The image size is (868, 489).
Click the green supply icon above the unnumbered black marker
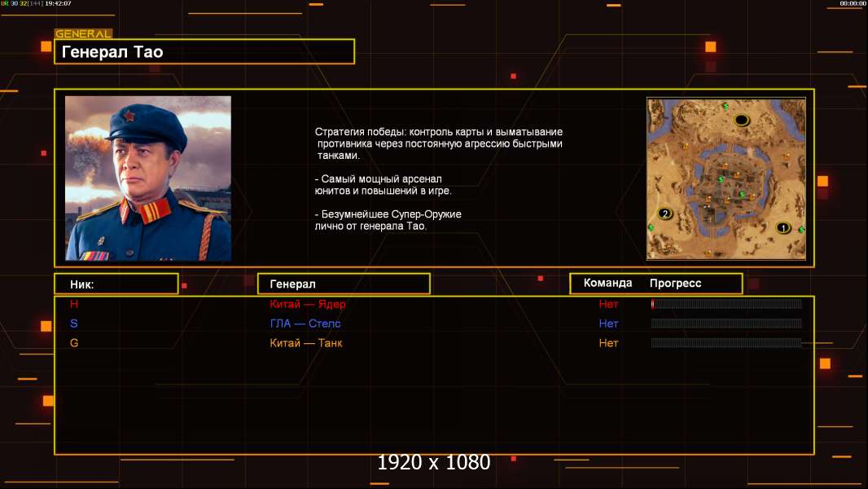pyautogui.click(x=726, y=106)
